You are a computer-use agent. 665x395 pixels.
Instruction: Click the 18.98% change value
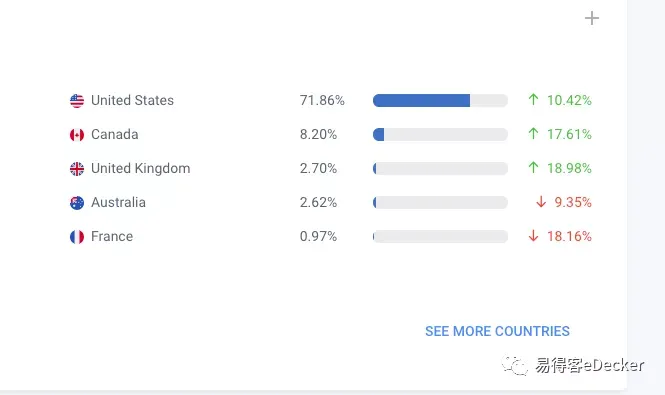(x=569, y=168)
